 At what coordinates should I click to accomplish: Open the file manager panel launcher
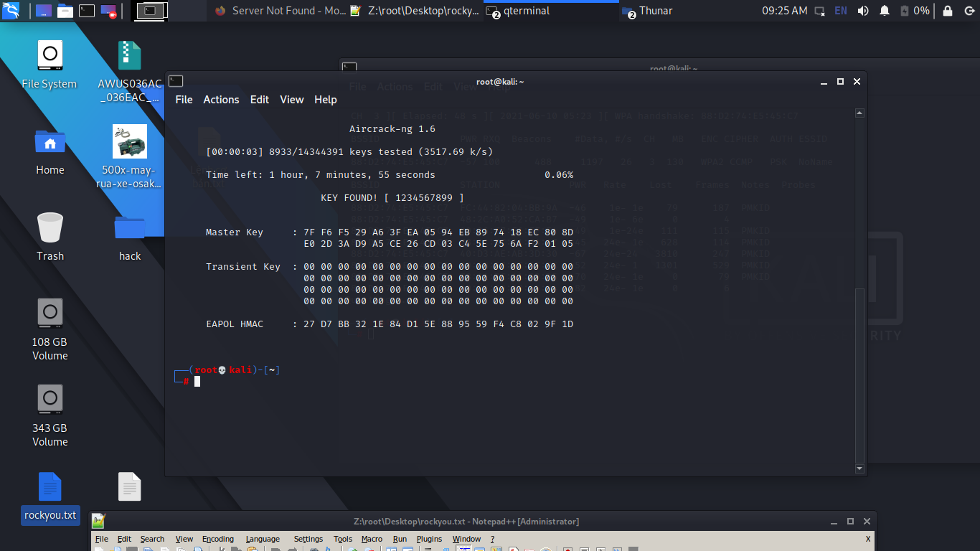[65, 11]
